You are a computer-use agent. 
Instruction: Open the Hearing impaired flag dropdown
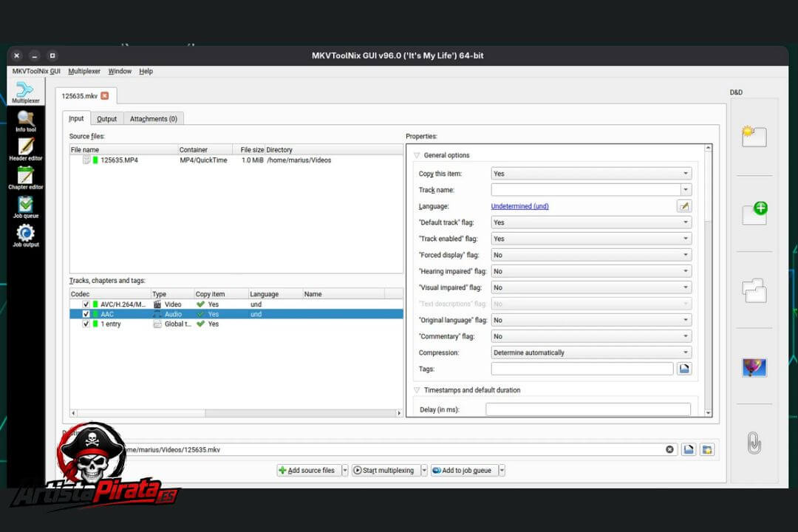pos(591,271)
